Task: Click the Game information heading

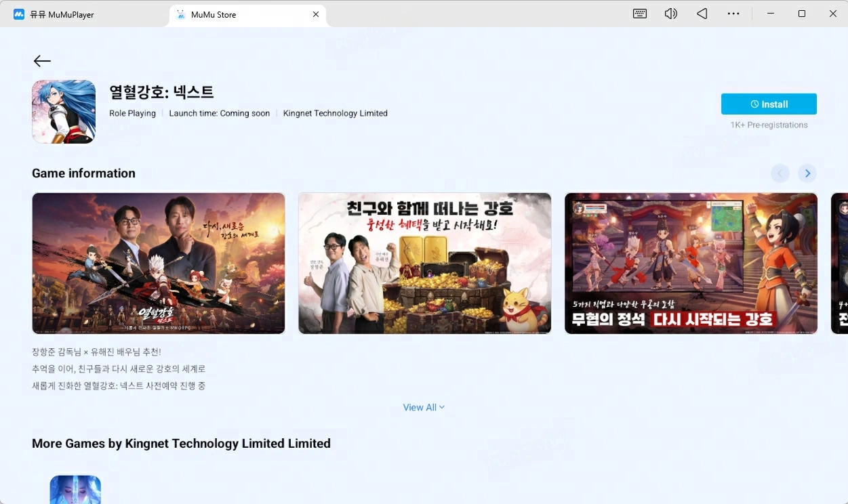Action: point(83,173)
